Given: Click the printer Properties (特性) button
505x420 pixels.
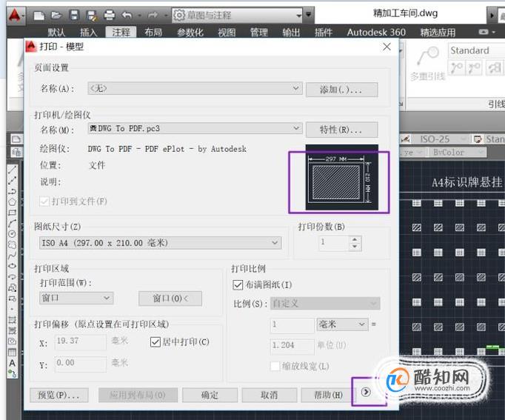Looking at the screenshot, I should click(x=341, y=130).
